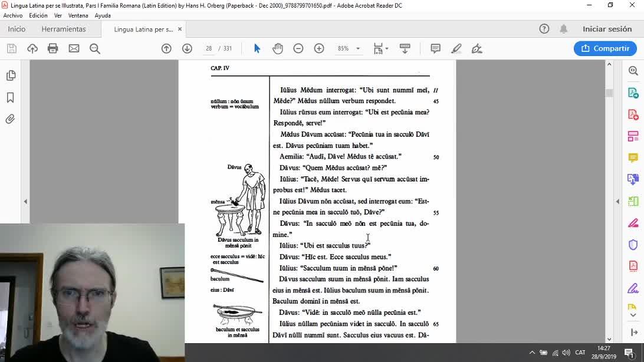Upload file to cloud icon
The width and height of the screenshot is (644, 362).
pos(32,48)
